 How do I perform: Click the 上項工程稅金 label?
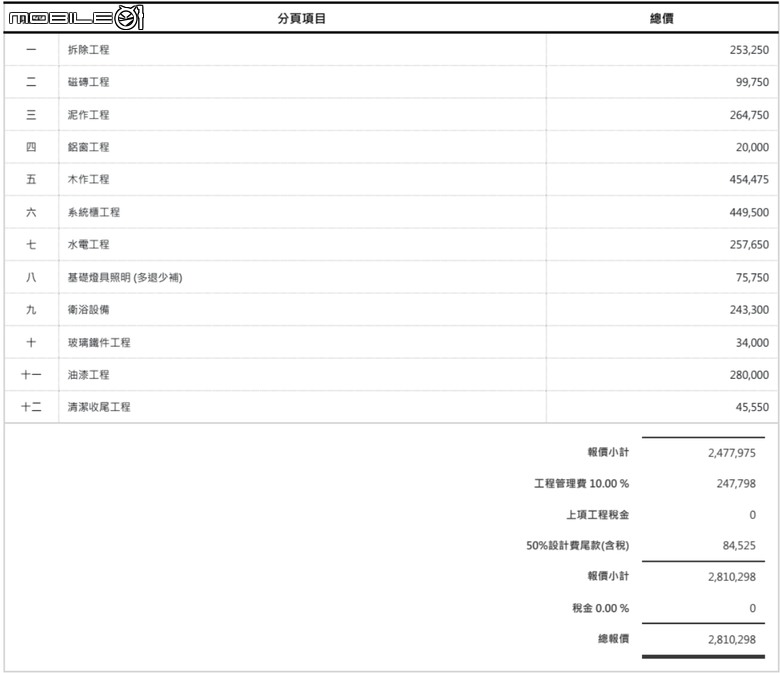[597, 515]
